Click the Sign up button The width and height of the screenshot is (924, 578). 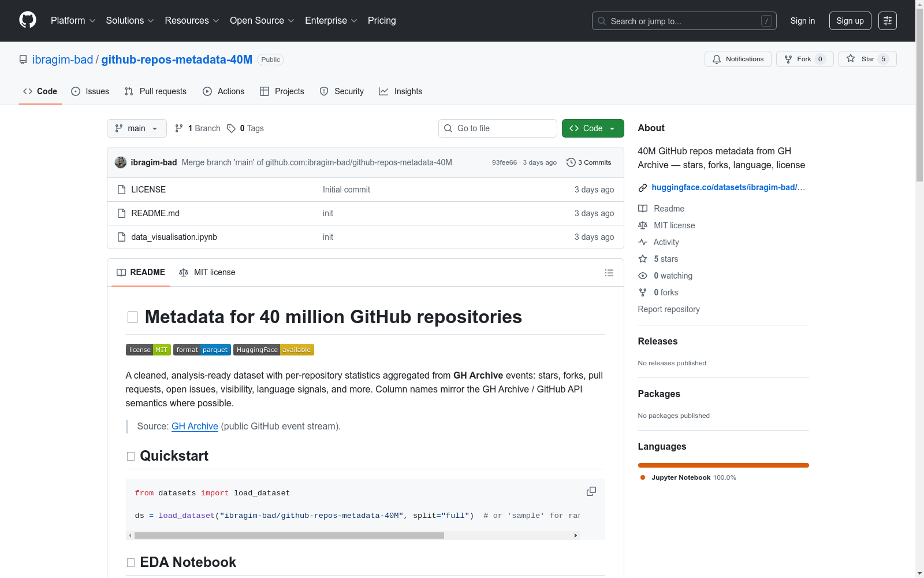(850, 21)
